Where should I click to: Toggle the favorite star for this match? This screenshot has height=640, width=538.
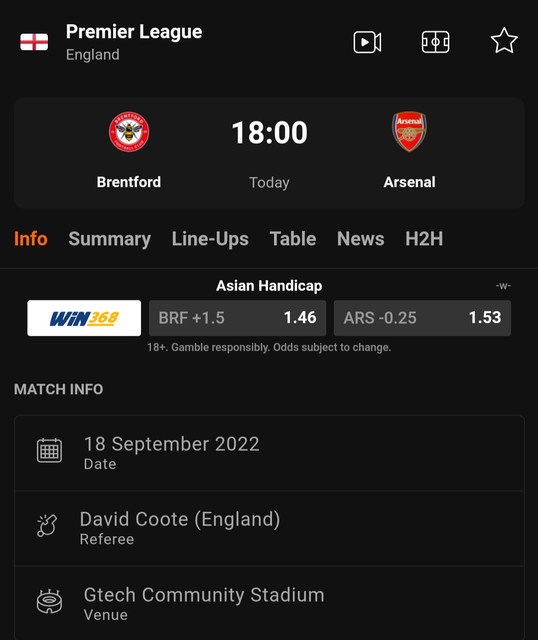point(504,41)
